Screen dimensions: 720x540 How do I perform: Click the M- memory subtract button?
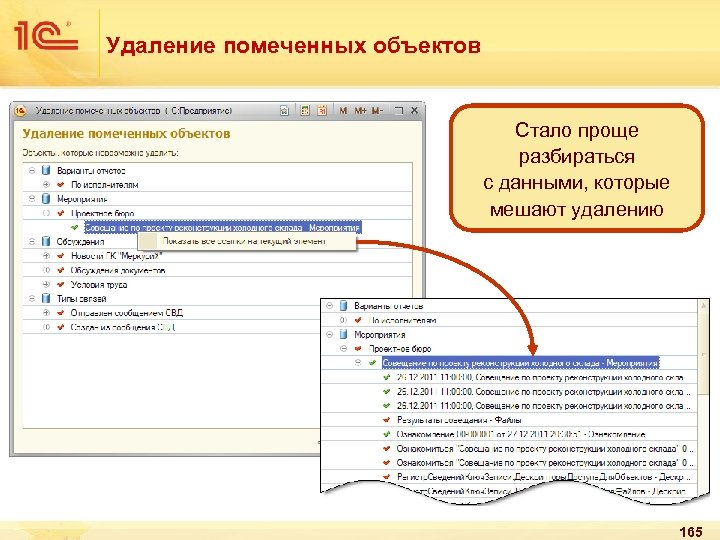click(377, 111)
